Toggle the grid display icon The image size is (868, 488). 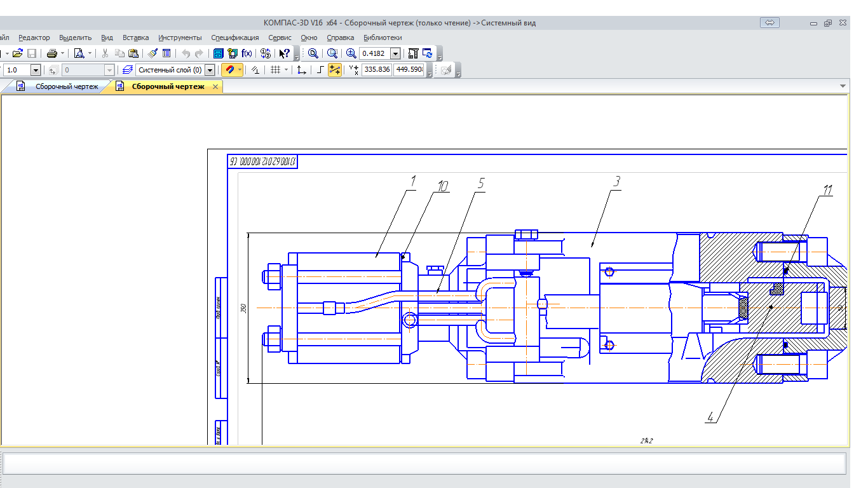click(275, 70)
